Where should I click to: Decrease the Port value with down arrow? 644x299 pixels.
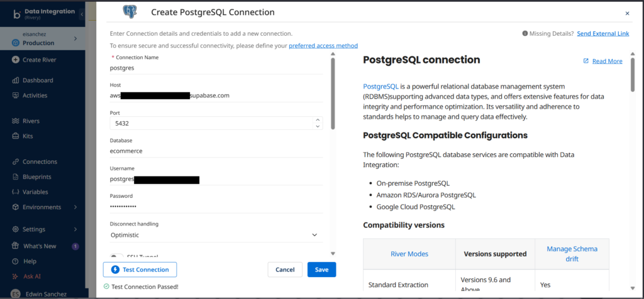pos(317,126)
